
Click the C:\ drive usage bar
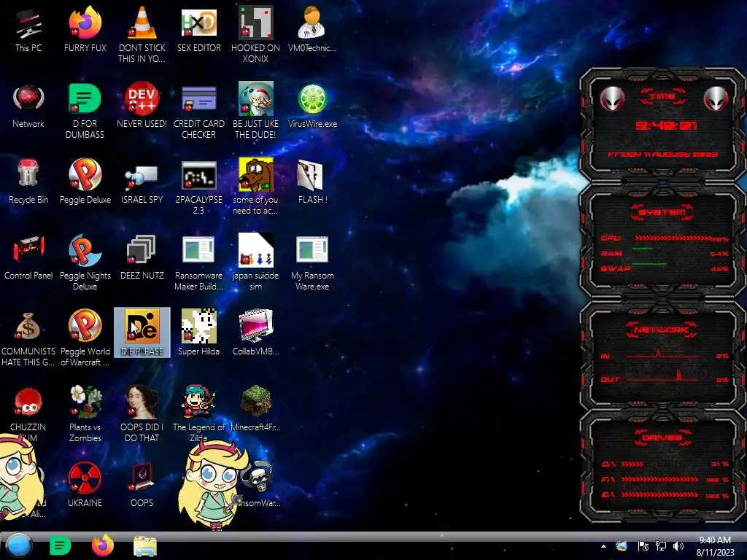pyautogui.click(x=632, y=464)
